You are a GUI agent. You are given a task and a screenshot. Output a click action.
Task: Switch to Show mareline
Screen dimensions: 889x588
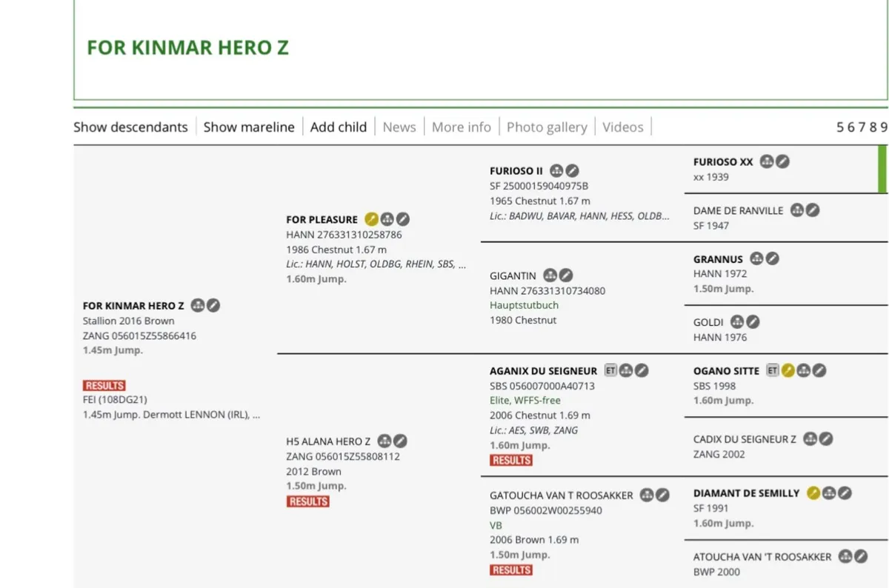coord(249,127)
